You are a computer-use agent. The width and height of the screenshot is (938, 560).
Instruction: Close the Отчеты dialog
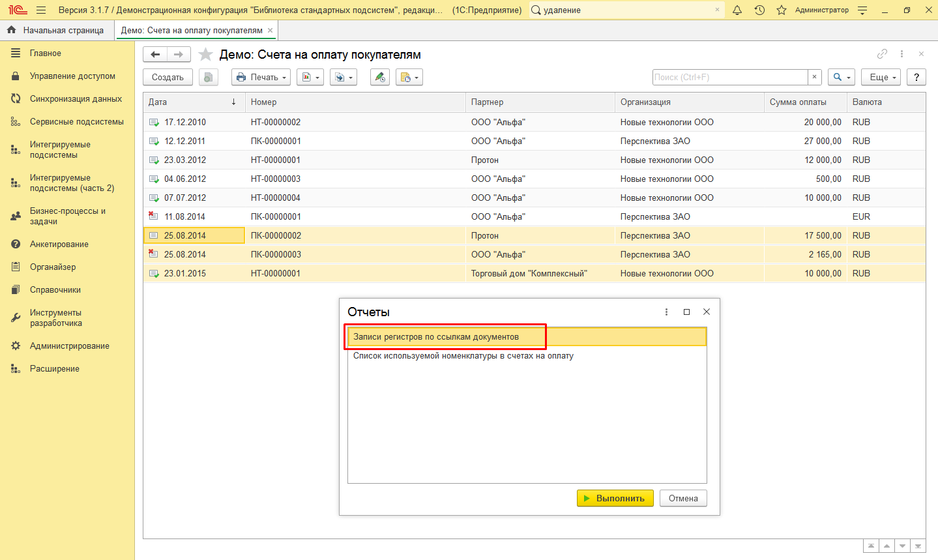pyautogui.click(x=707, y=312)
